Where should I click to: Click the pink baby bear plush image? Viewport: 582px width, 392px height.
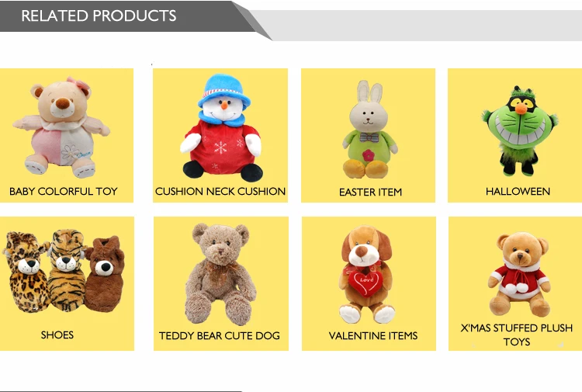[x=61, y=128]
